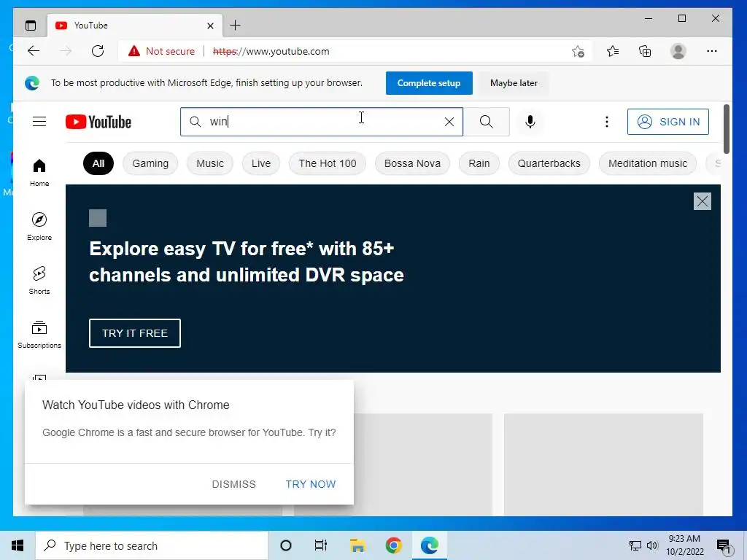The image size is (747, 560).
Task: Open the Favorites list icon
Action: click(613, 51)
